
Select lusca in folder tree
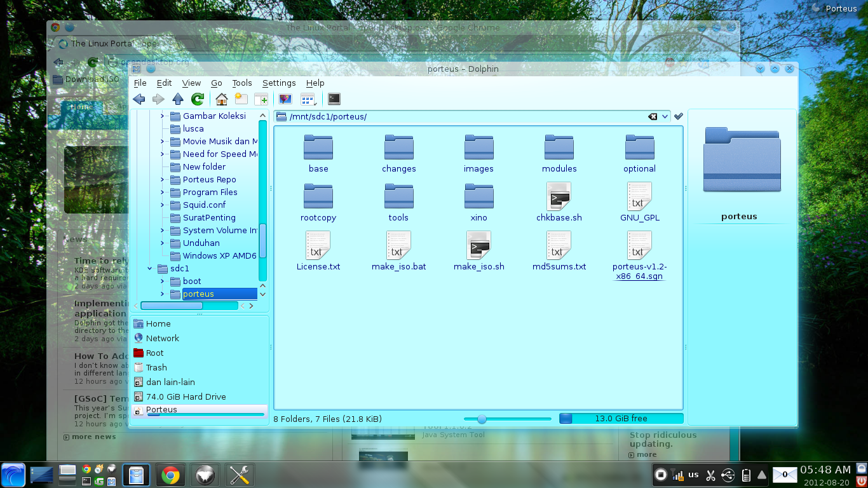pyautogui.click(x=193, y=129)
